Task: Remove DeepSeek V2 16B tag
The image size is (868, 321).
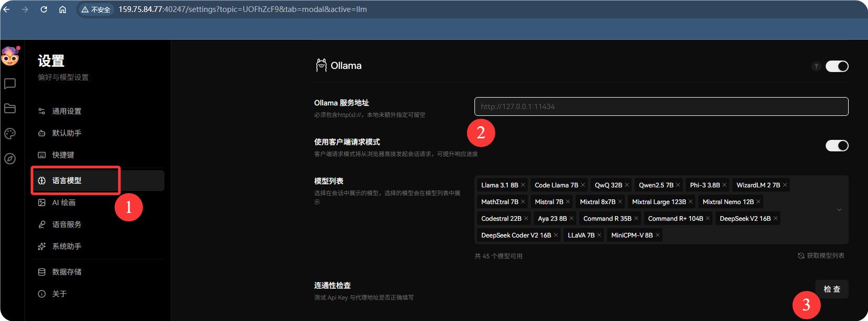Action: coord(776,219)
